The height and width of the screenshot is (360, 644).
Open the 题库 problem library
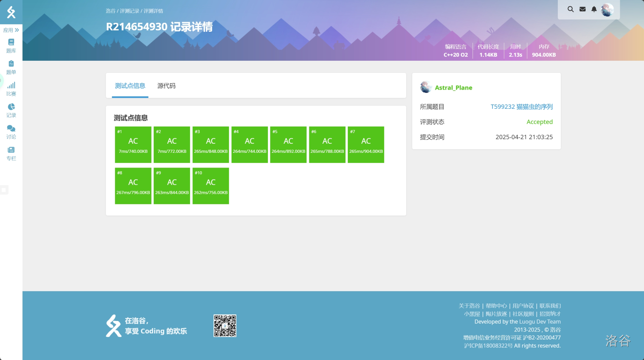click(11, 46)
